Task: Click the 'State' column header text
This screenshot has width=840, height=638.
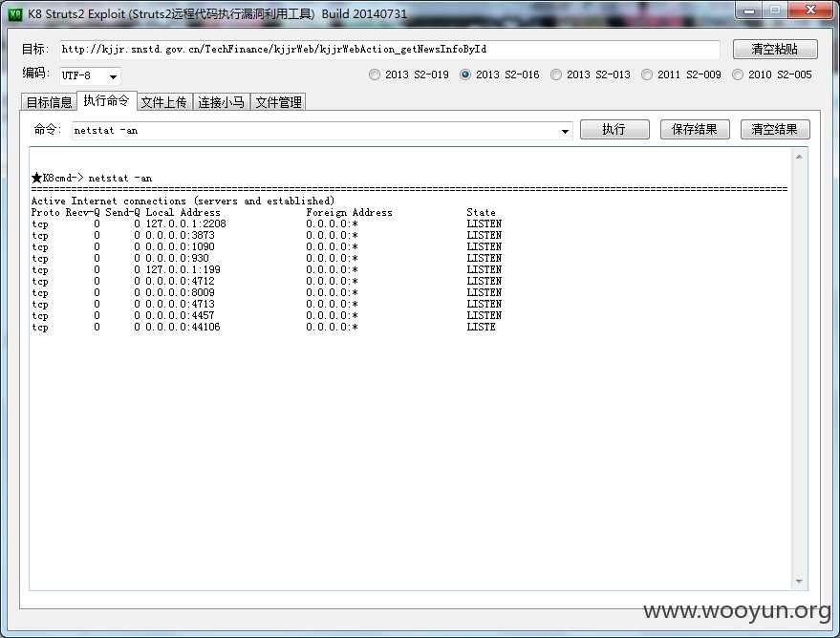Action: (481, 212)
